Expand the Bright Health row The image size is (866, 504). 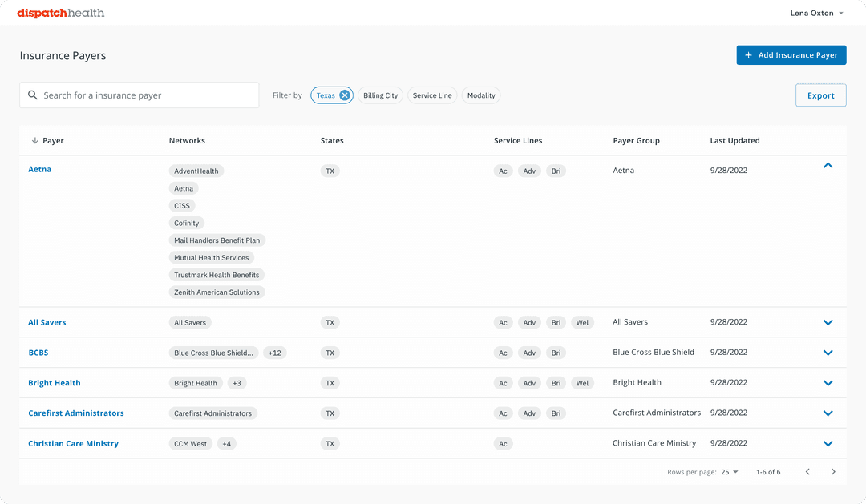coord(828,383)
